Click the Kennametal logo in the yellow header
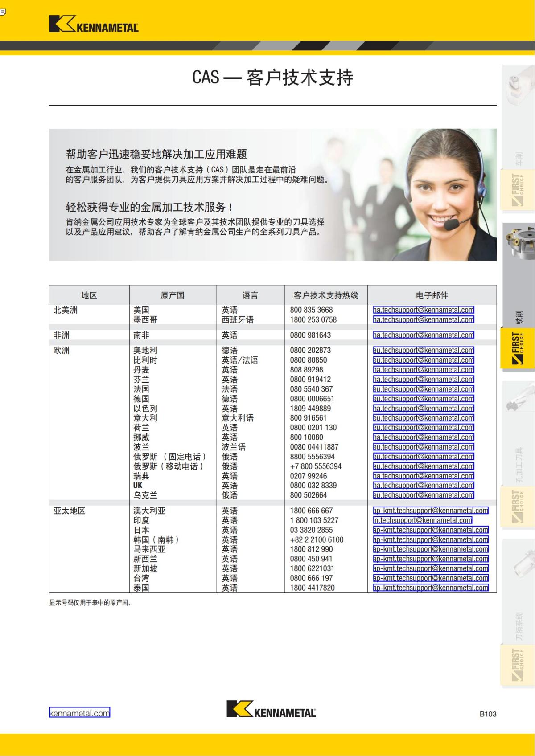This screenshot has width=535, height=756. [94, 24]
